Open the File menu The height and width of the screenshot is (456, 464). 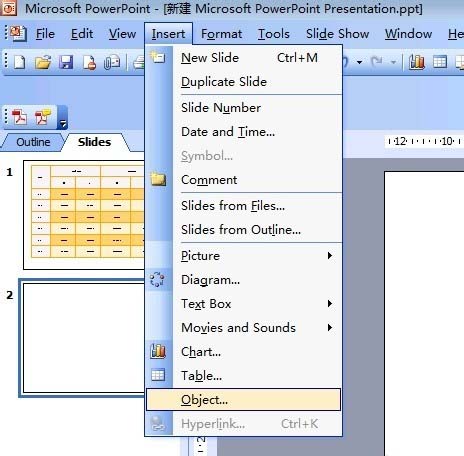tap(45, 34)
